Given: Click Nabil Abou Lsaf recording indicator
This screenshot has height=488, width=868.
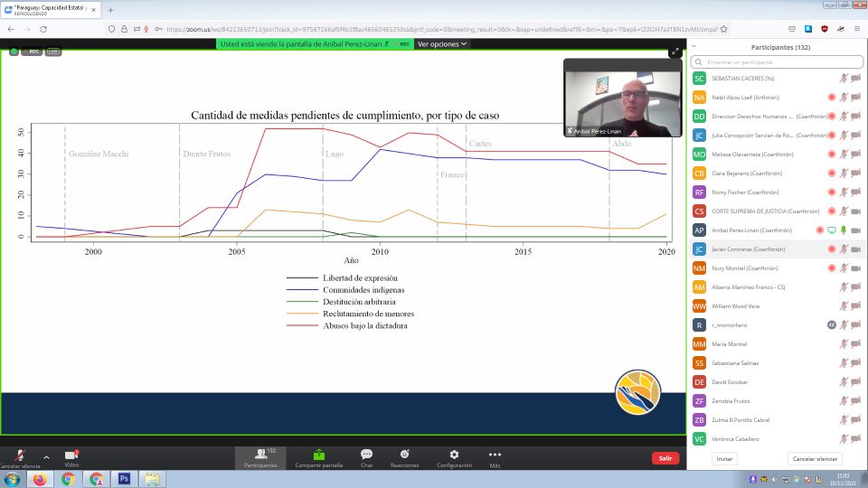Looking at the screenshot, I should 832,98.
